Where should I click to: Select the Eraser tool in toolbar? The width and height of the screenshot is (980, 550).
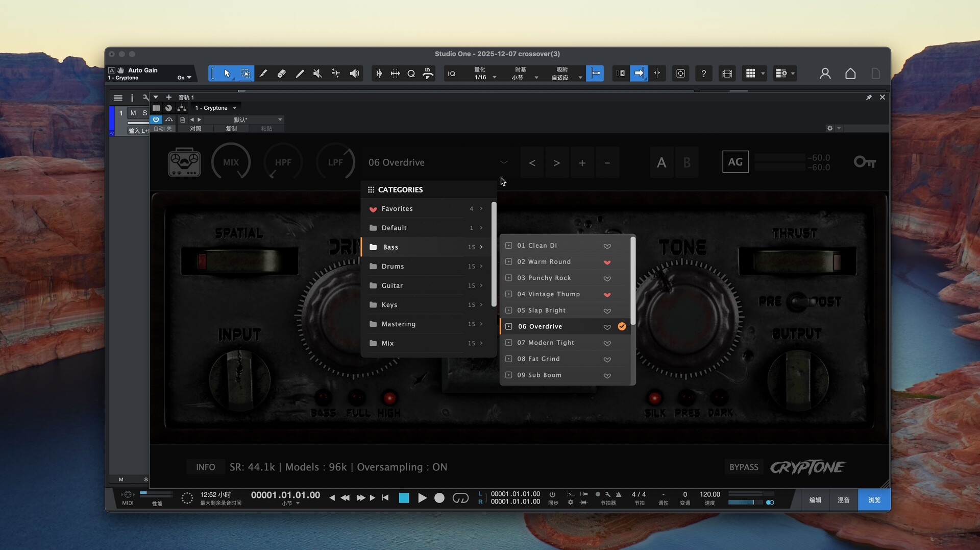pos(281,74)
